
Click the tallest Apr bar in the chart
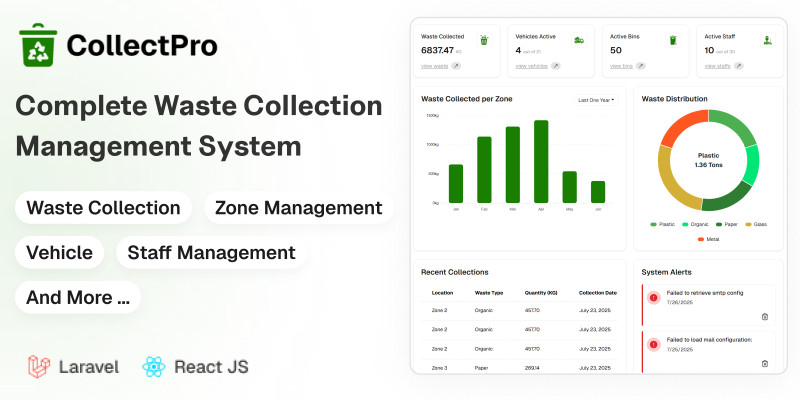541,162
